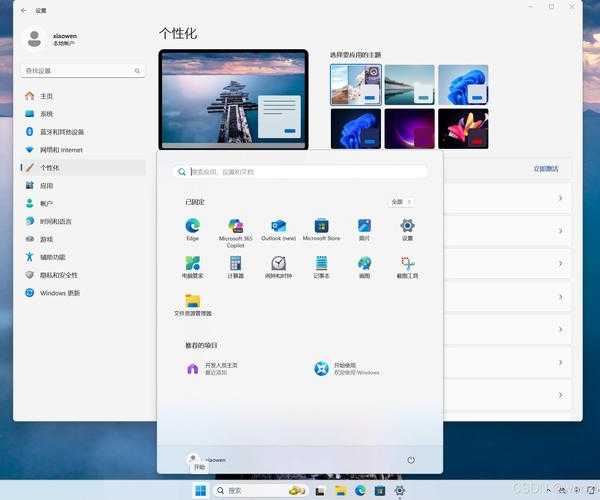The image size is (600, 500).
Task: Open the 截图工具 snipping tool
Action: tap(407, 264)
